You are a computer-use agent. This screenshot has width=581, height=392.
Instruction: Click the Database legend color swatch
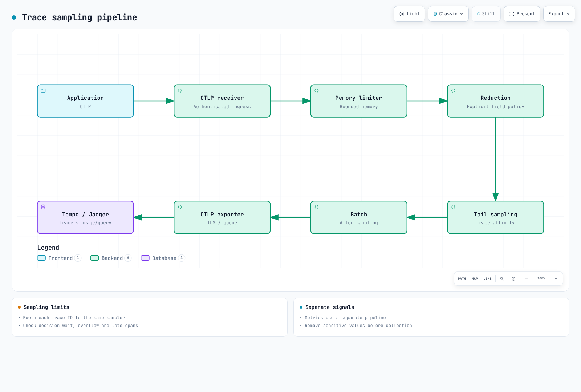pyautogui.click(x=145, y=258)
